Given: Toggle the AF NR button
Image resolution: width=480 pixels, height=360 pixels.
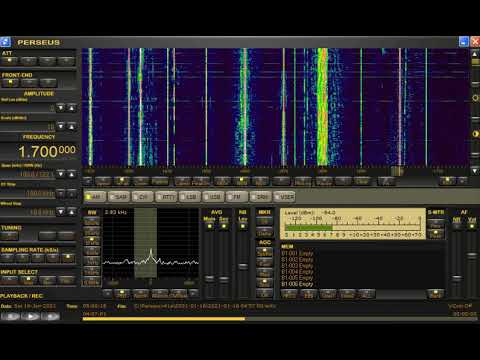Looking at the screenshot, I should [457, 226].
